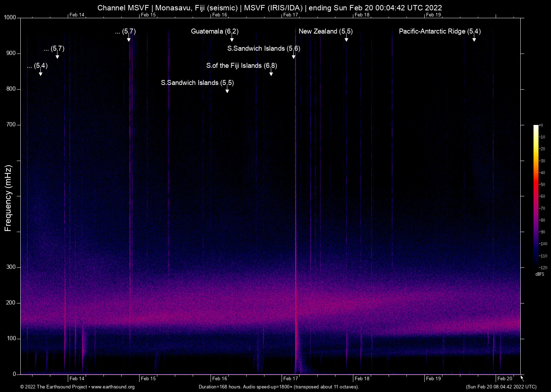This screenshot has height=392, width=551.
Task: Click the Pacific-Antarctic Ridge (5.4) label
Action: click(440, 31)
